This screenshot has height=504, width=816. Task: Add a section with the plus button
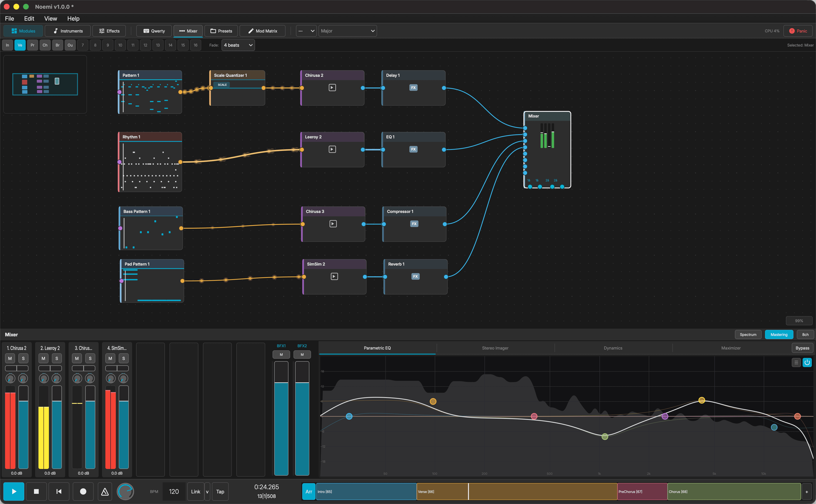[807, 492]
